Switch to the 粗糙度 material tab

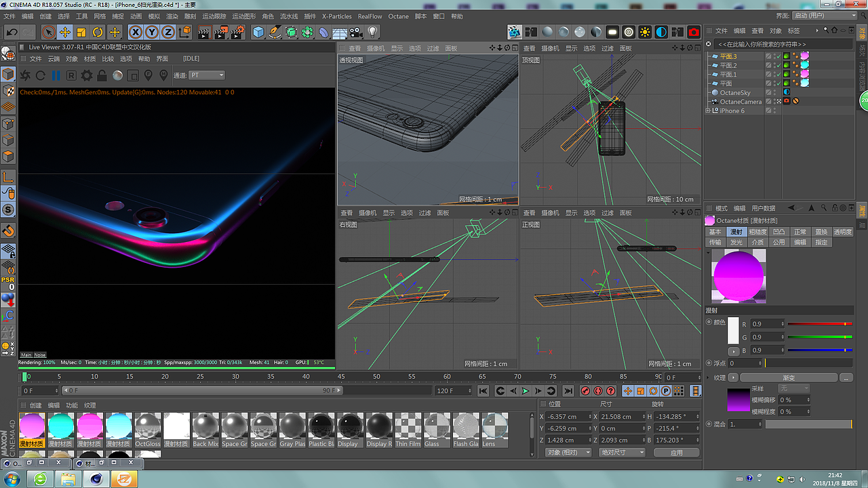(757, 232)
